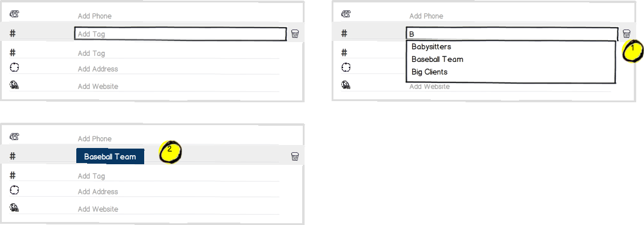
Task: Click hash icon beside the blue Baseball Team tag
Action: click(13, 156)
